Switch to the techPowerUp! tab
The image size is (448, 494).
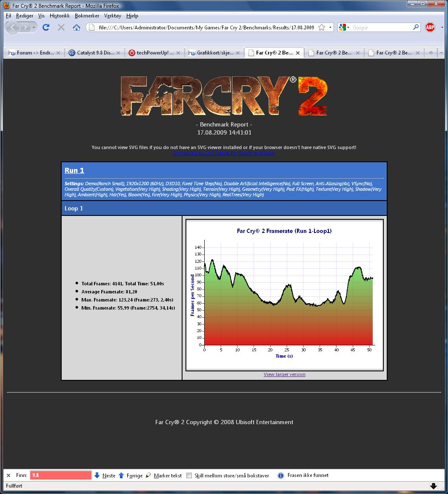tap(154, 53)
